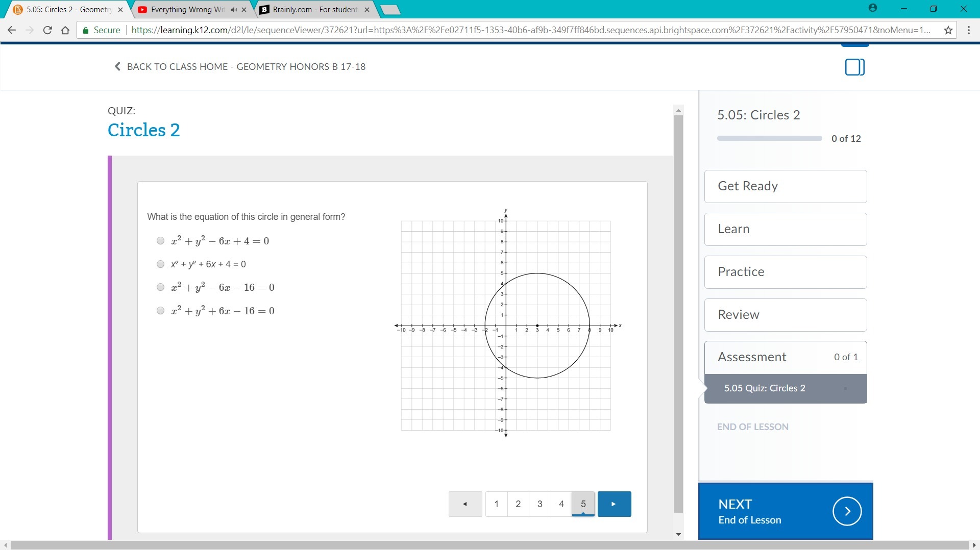The height and width of the screenshot is (550, 980).
Task: Click the lesson progress bar
Action: pyautogui.click(x=770, y=138)
